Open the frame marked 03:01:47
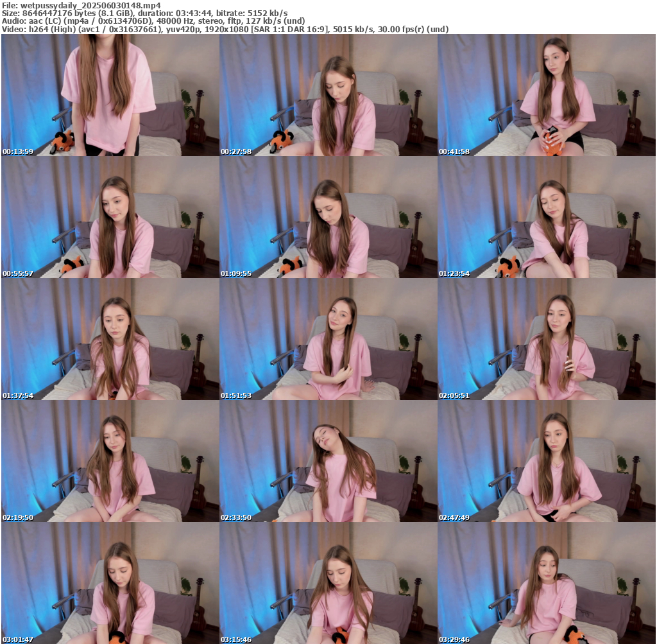This screenshot has height=644, width=657. click(110, 583)
